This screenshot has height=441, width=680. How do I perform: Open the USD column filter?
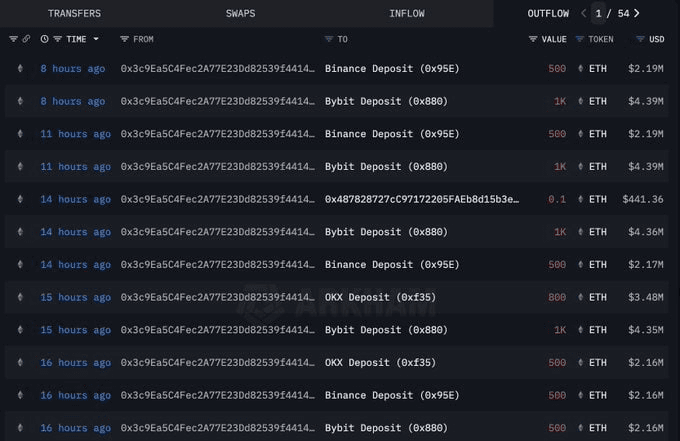coord(640,39)
